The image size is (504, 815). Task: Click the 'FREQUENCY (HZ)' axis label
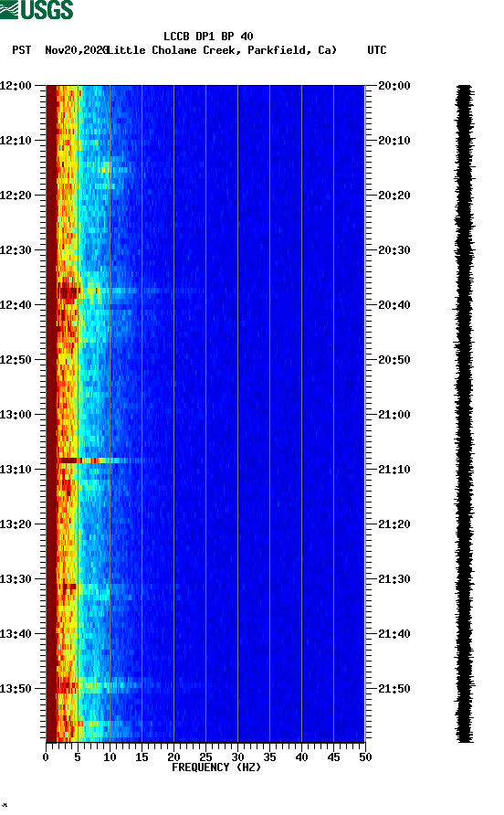pyautogui.click(x=216, y=767)
